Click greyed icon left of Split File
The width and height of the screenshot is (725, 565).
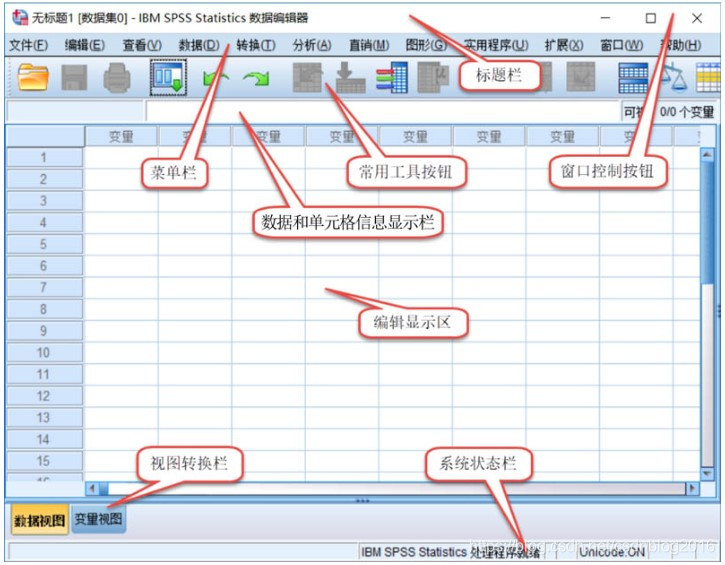(x=581, y=77)
